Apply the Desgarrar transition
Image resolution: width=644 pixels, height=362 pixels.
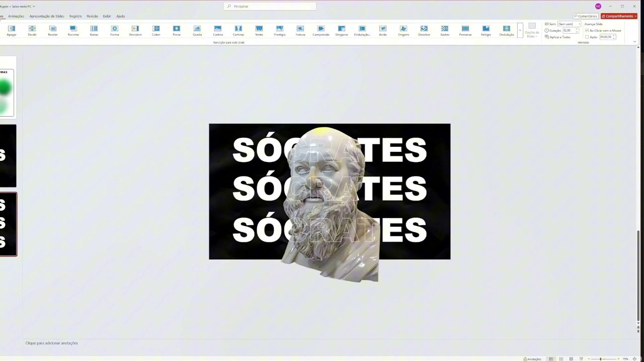coord(342,31)
